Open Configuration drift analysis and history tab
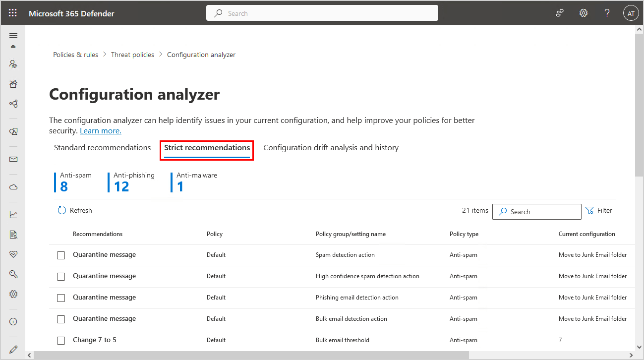The width and height of the screenshot is (644, 360). coord(331,148)
